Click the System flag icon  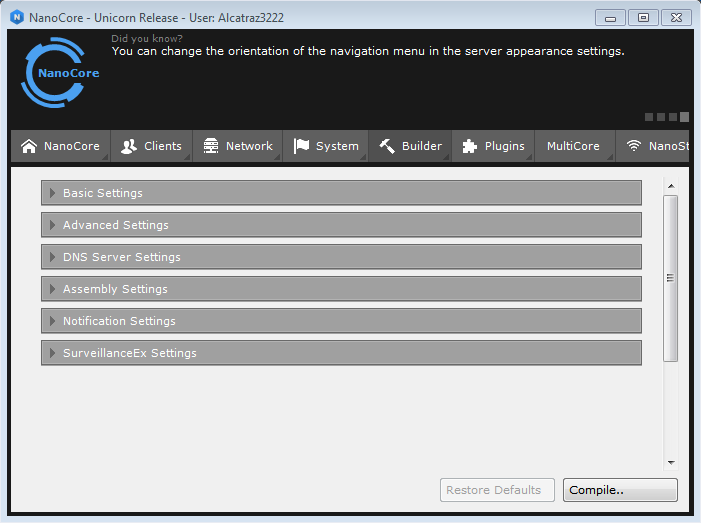coord(301,146)
